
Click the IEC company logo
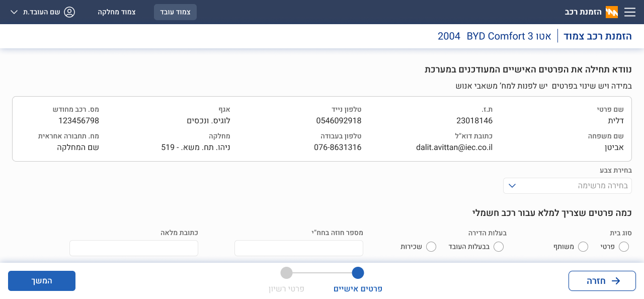tap(612, 12)
